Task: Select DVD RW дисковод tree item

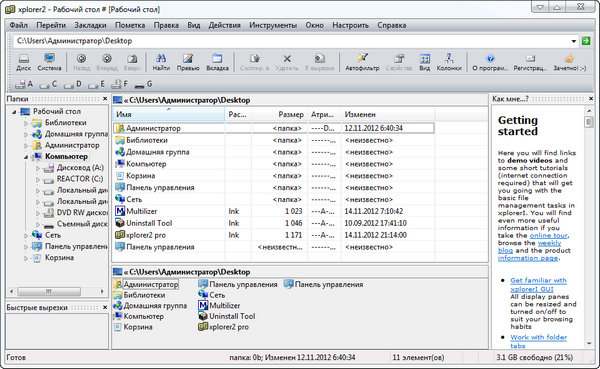Action: click(x=76, y=213)
